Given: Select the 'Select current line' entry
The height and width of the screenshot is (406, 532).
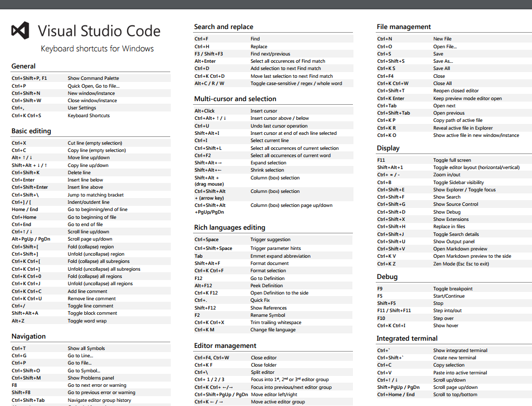Looking at the screenshot, I should pyautogui.click(x=270, y=141).
